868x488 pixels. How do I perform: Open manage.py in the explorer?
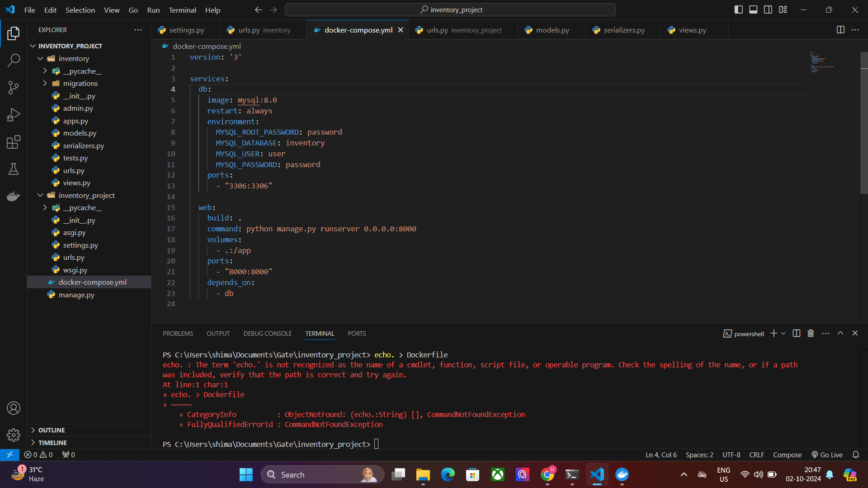[x=76, y=295]
